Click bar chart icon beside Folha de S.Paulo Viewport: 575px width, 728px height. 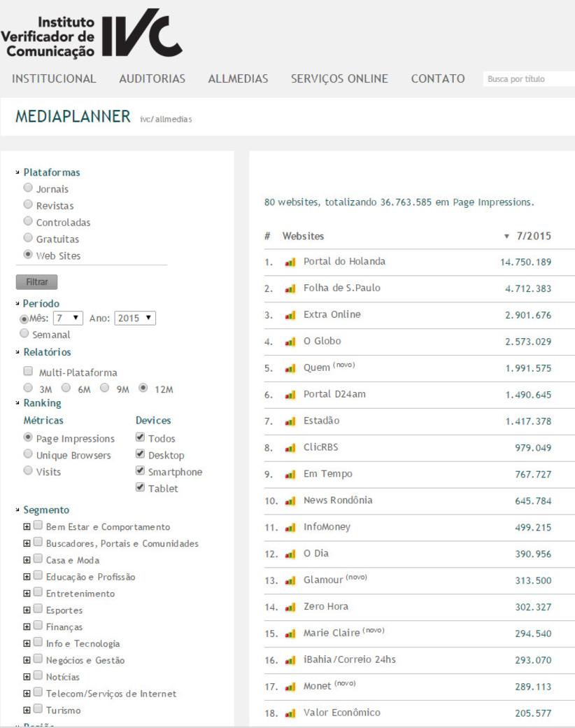tap(290, 288)
